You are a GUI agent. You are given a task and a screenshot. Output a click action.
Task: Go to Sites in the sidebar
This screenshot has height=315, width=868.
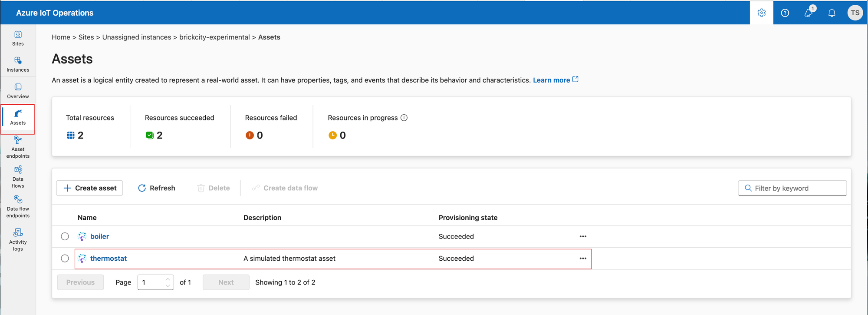18,38
